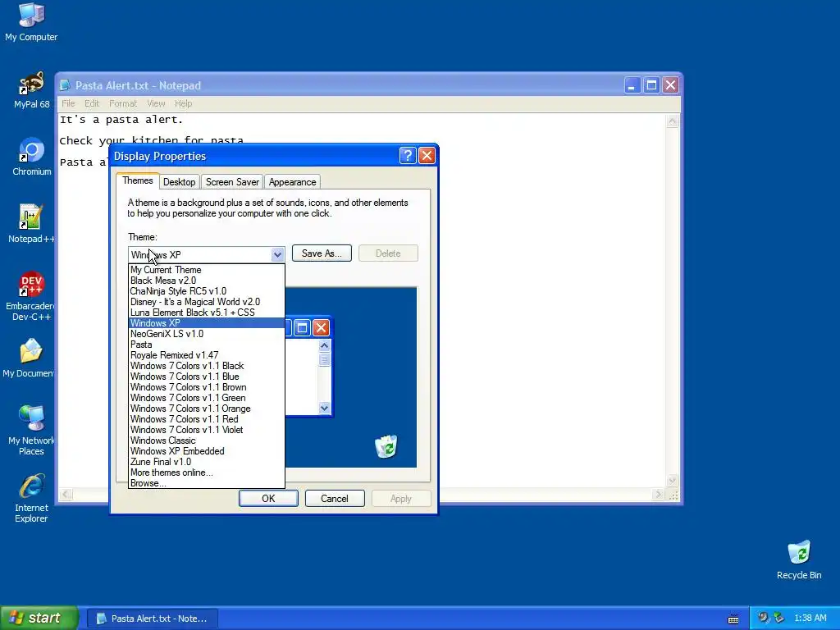
Task: Click Notepad horizontal scrollbar right arrow
Action: (x=659, y=495)
